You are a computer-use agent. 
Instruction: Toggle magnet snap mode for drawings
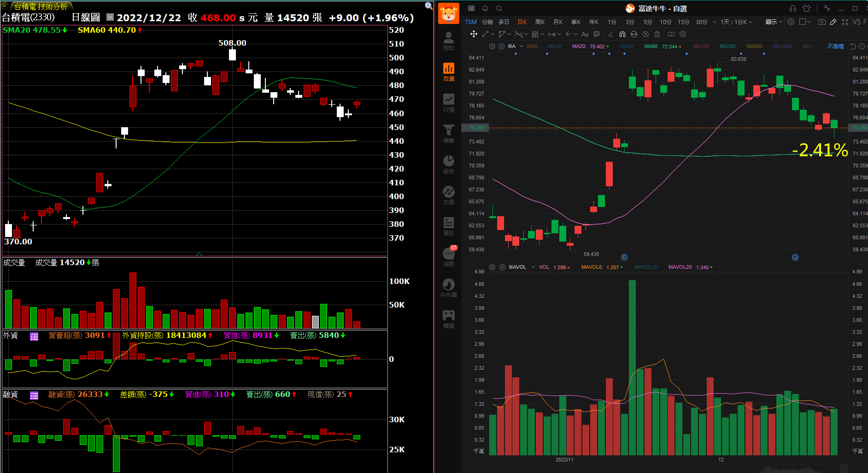coord(622,34)
